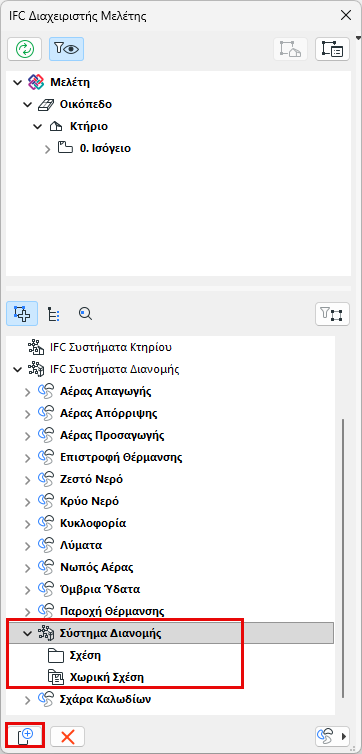Image resolution: width=362 pixels, height=754 pixels.
Task: Collapse the Οικόπεδο tree node
Action: click(x=27, y=104)
